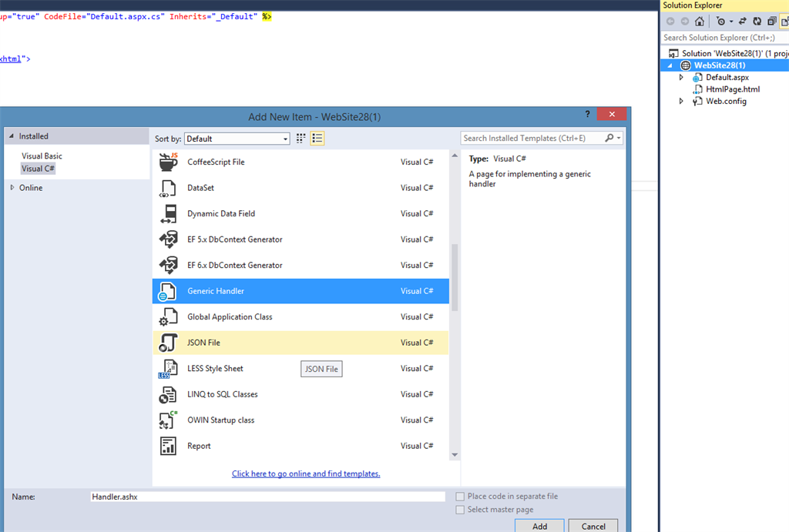Expand the Web.config tree node
Screen dimensions: 789x532
[681, 101]
